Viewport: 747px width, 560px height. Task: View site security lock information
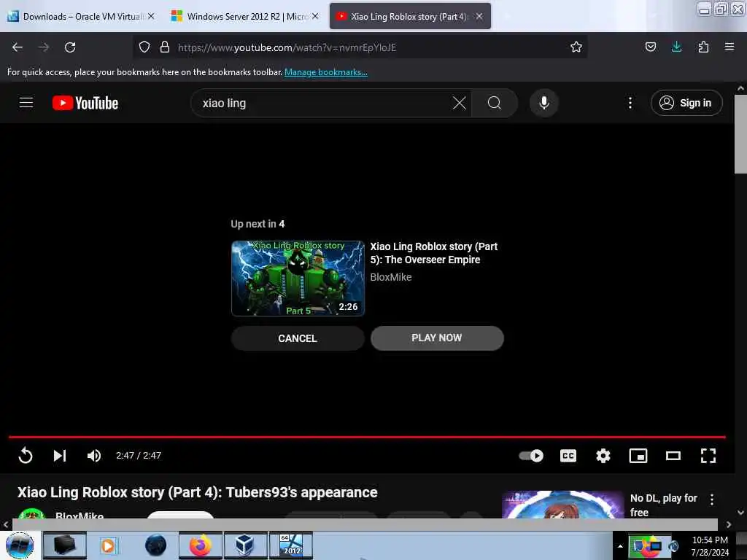(x=165, y=47)
